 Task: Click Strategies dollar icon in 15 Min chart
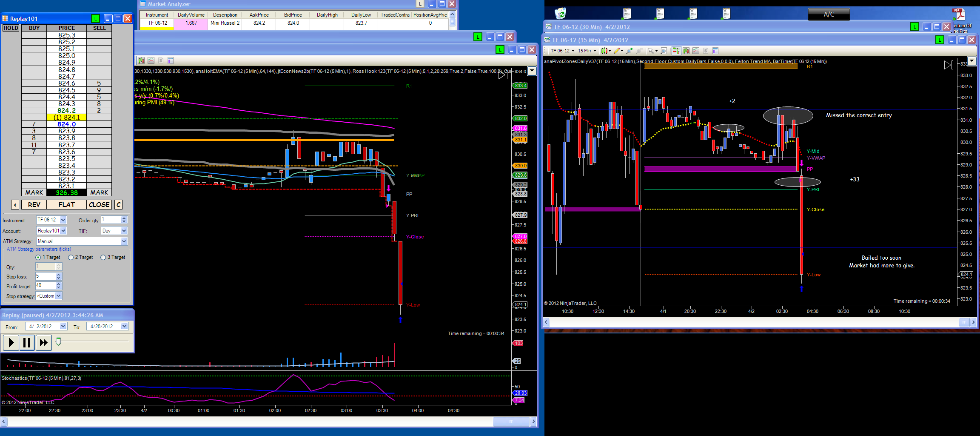(x=706, y=51)
